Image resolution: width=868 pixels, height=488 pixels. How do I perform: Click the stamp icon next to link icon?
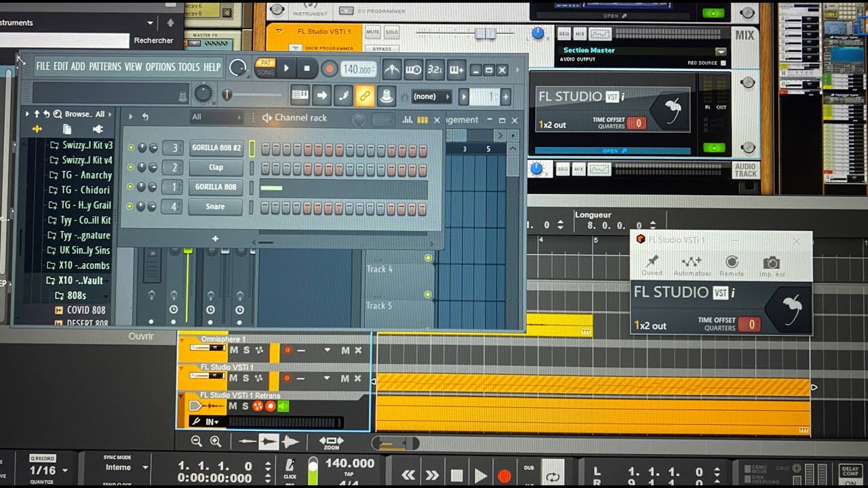click(x=387, y=96)
